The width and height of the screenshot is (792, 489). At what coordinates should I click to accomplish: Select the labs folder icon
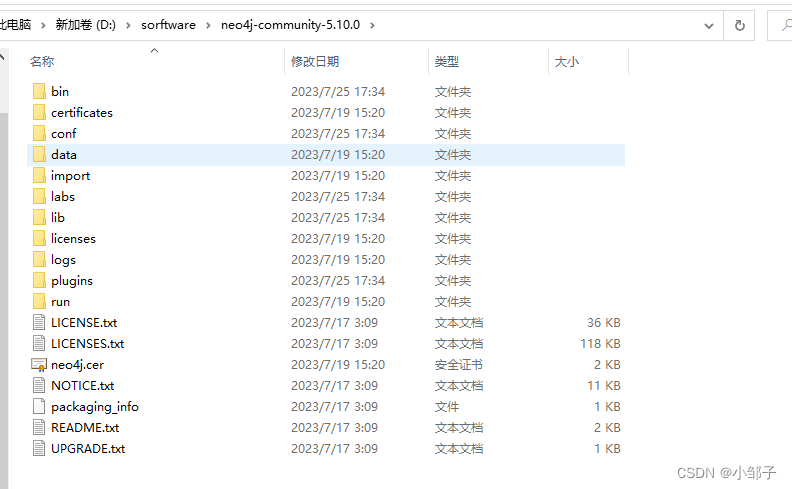[39, 197]
